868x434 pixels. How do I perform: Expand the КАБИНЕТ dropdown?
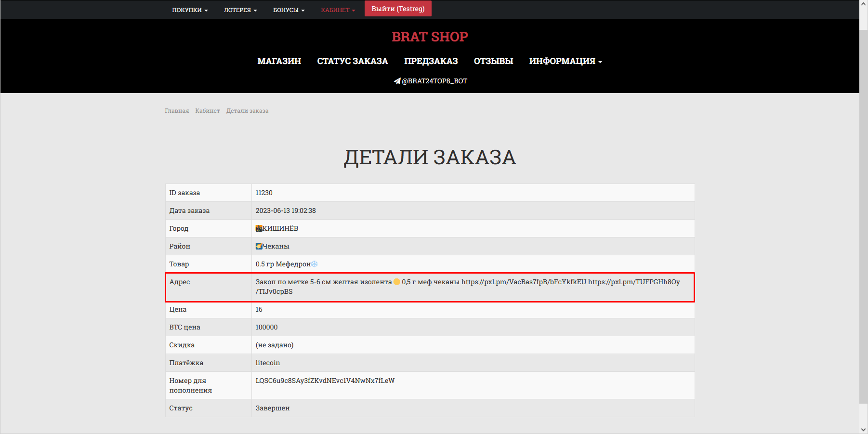338,10
